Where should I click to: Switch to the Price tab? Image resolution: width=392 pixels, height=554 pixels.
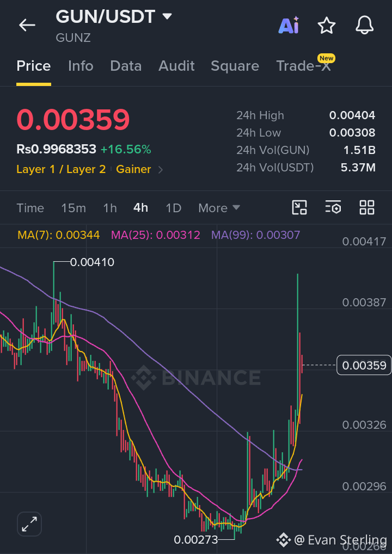tap(34, 66)
